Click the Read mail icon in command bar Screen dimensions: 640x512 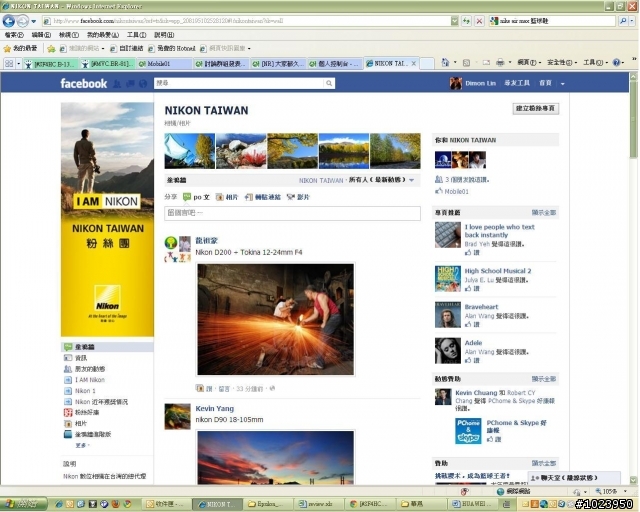[x=486, y=62]
